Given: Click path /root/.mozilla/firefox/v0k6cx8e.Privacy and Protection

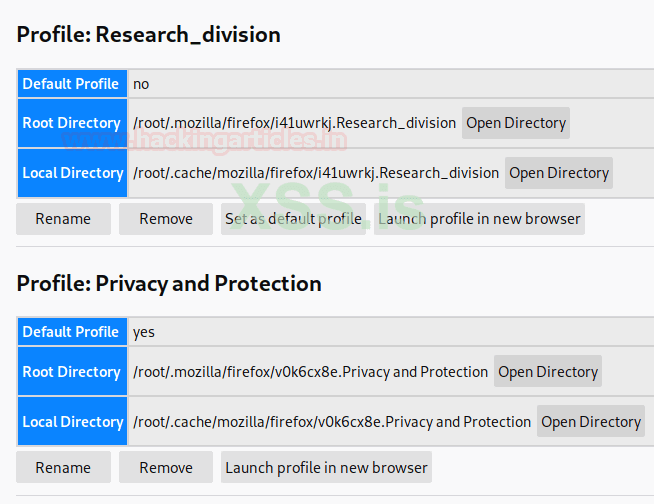Looking at the screenshot, I should [310, 372].
